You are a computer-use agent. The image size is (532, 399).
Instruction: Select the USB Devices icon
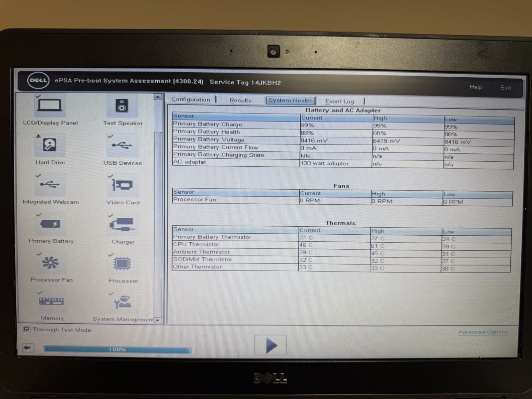[122, 145]
